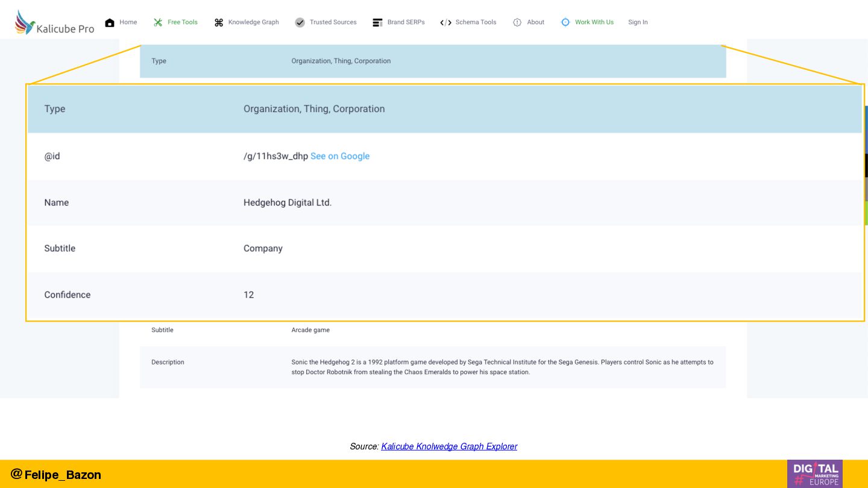Open the Kalicube Knolwedge Graph Explorer source link
Image resolution: width=868 pixels, height=488 pixels.
point(449,446)
